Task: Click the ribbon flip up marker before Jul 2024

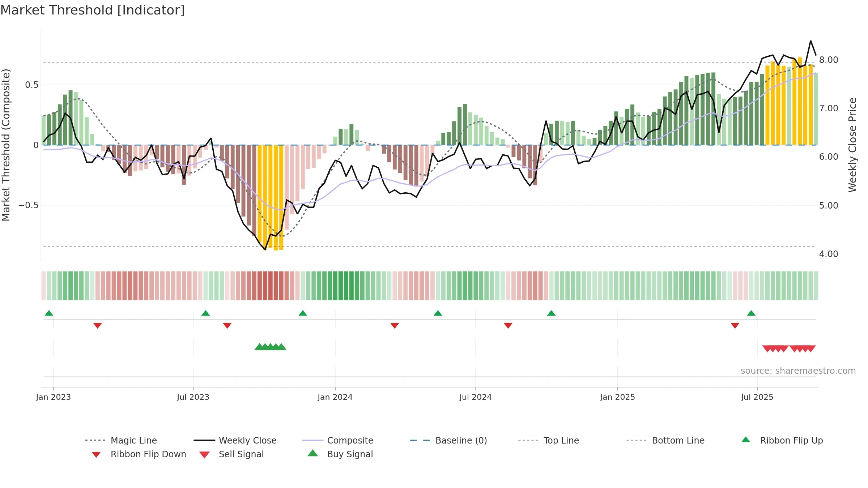Action: [x=438, y=313]
